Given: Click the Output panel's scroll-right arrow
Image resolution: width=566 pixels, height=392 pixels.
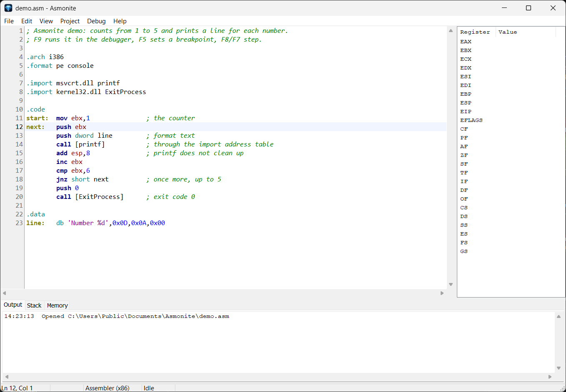Looking at the screenshot, I should click(x=550, y=377).
